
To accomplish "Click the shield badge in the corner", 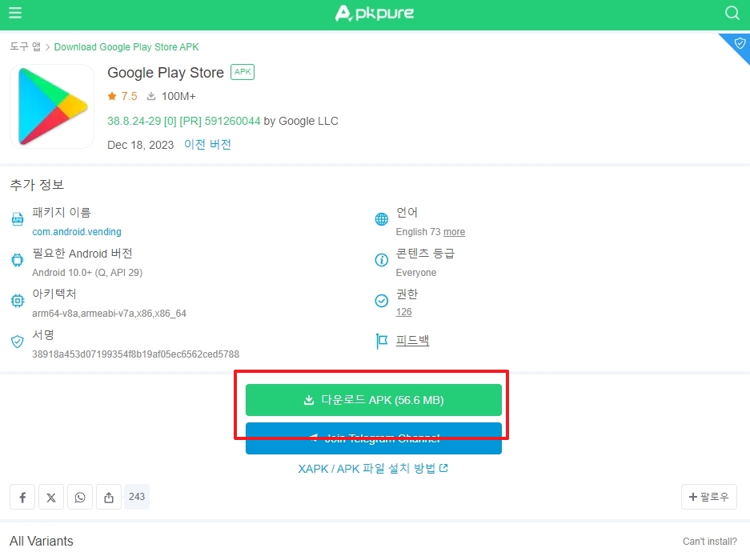I will (739, 45).
